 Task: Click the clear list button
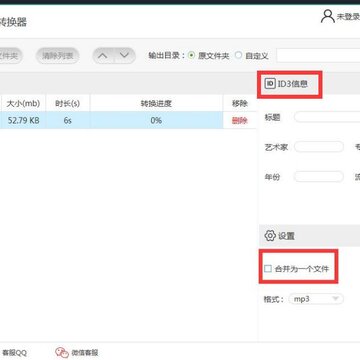point(57,56)
